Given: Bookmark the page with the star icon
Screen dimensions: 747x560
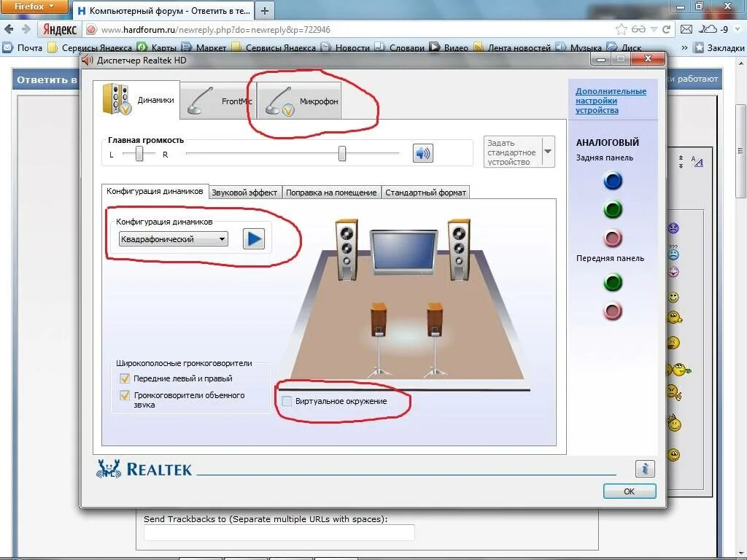Looking at the screenshot, I should click(622, 29).
